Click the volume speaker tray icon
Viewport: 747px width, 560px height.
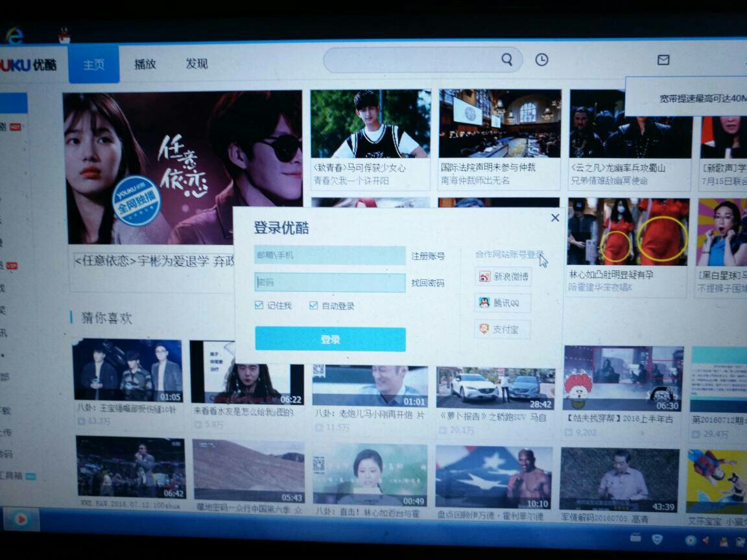coord(706,540)
